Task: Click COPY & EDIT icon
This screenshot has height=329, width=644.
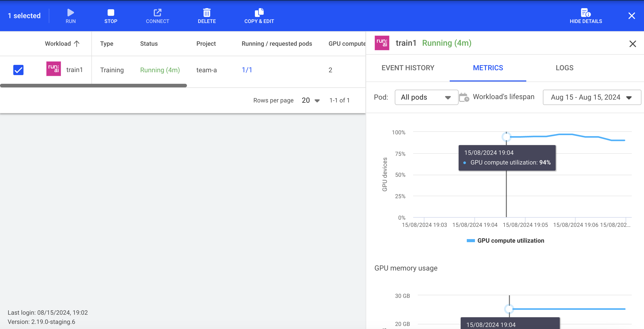Action: click(x=259, y=12)
